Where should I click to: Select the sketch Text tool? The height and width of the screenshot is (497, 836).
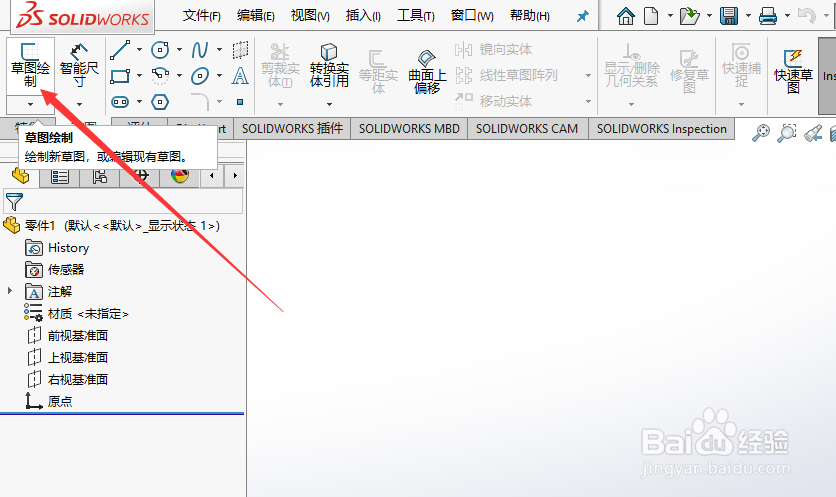pyautogui.click(x=240, y=76)
